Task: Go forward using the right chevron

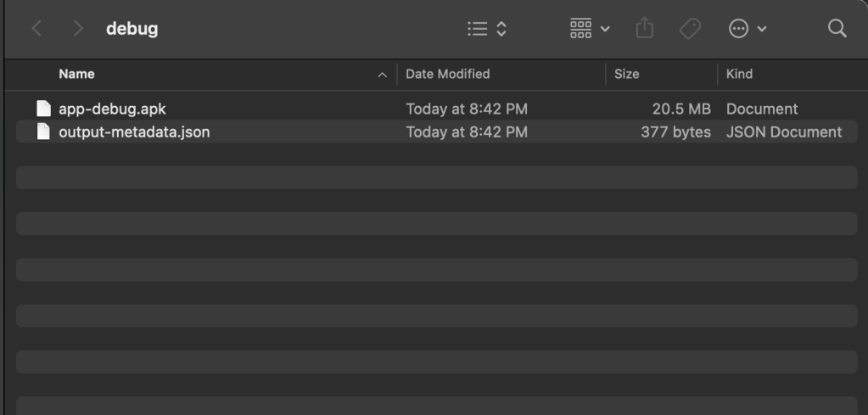Action: click(78, 29)
